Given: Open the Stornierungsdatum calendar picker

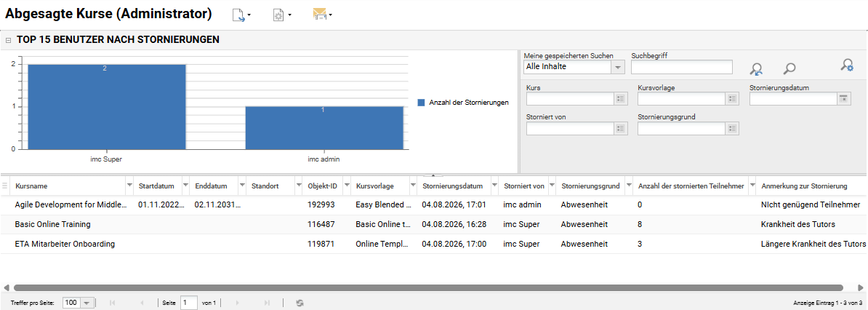Looking at the screenshot, I should pos(843,98).
